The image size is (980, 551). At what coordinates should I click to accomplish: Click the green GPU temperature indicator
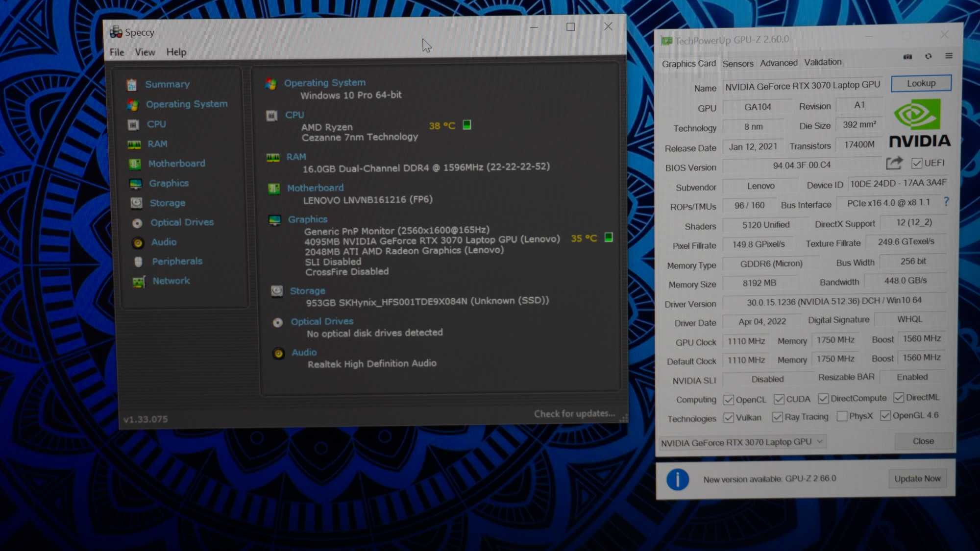point(609,238)
